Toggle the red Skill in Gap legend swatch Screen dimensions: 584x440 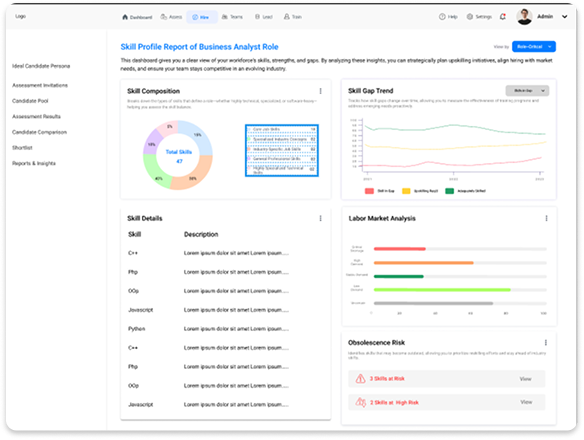[x=369, y=191]
